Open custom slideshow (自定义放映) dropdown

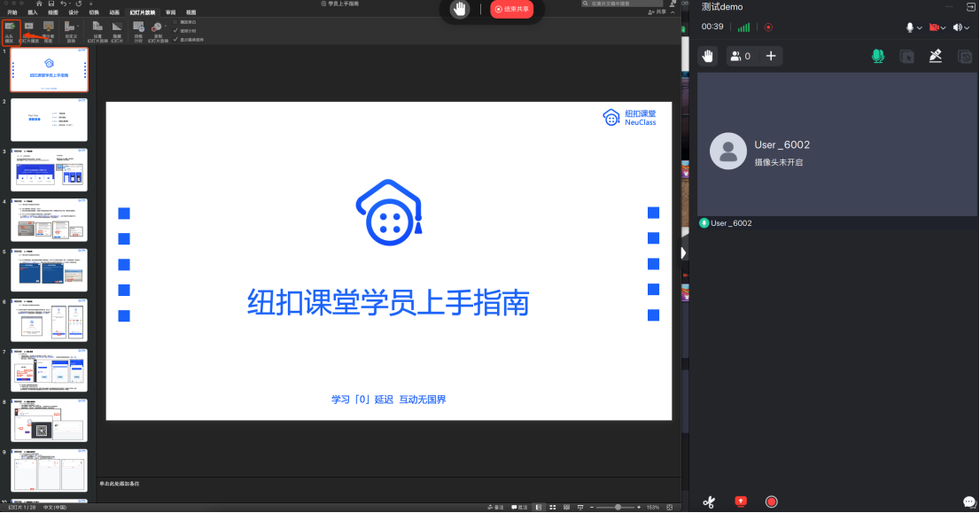71,32
